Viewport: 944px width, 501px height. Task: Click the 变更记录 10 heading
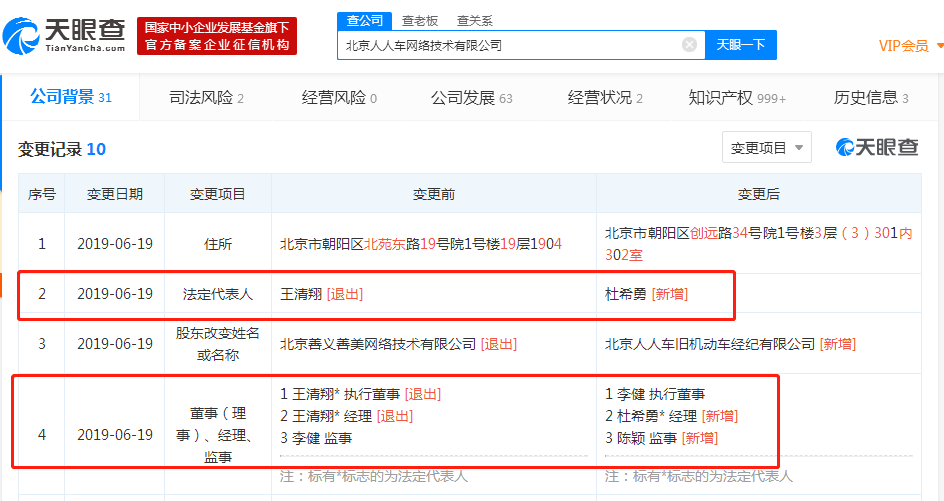tap(62, 149)
